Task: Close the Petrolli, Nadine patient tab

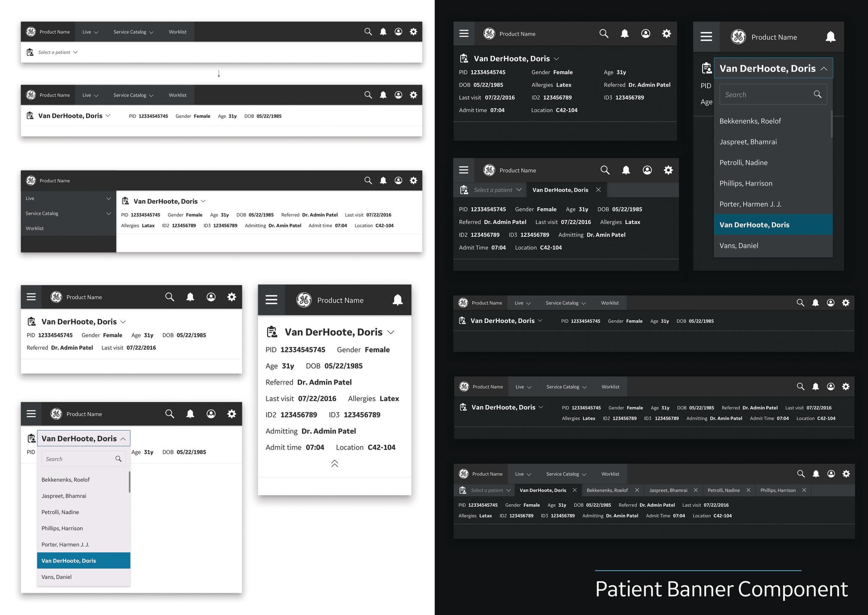Action: tap(748, 490)
